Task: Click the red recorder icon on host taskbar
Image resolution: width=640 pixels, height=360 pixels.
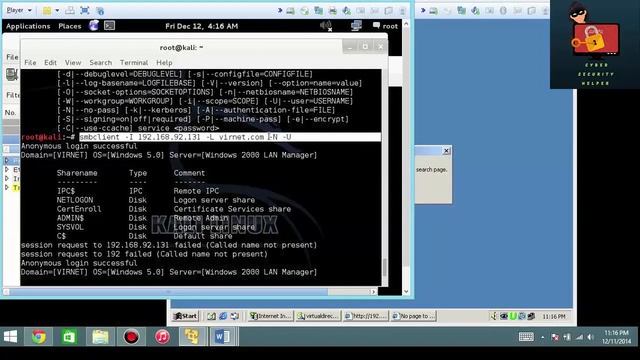Action: point(131,337)
